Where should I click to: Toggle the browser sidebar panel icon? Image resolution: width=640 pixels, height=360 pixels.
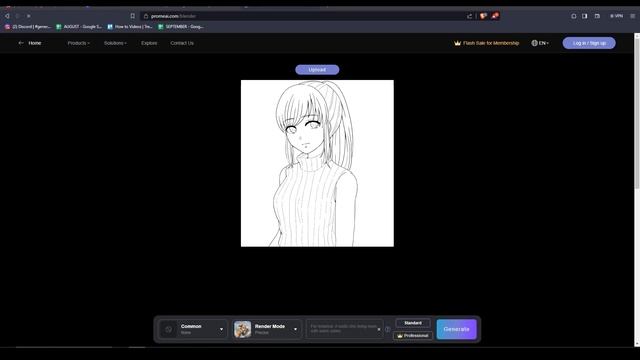point(585,16)
